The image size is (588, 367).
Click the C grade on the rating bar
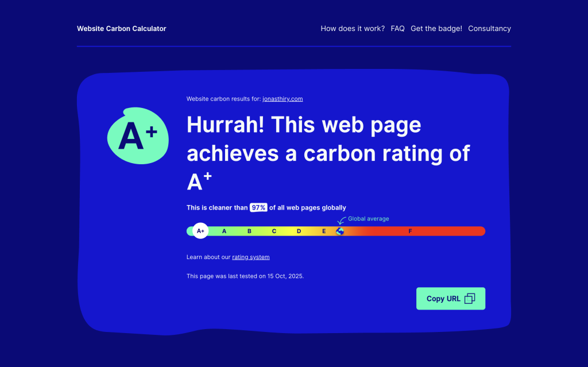coord(274,231)
